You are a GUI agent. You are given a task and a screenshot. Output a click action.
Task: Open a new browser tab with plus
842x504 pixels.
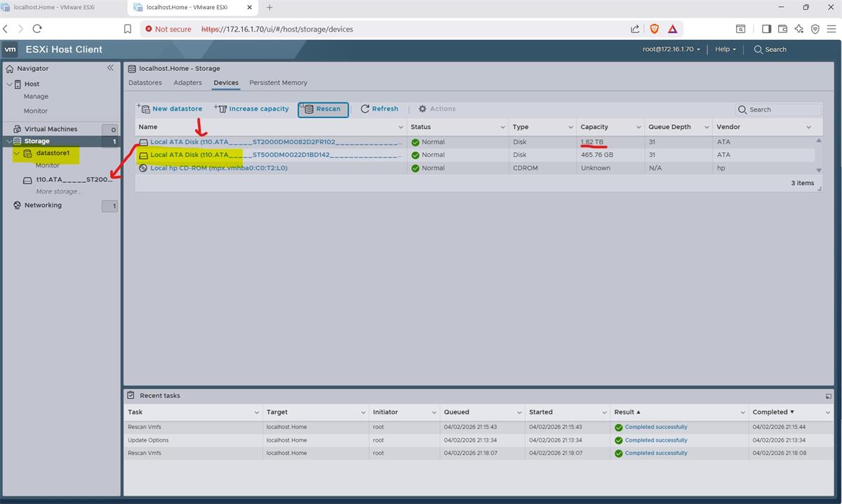click(269, 8)
